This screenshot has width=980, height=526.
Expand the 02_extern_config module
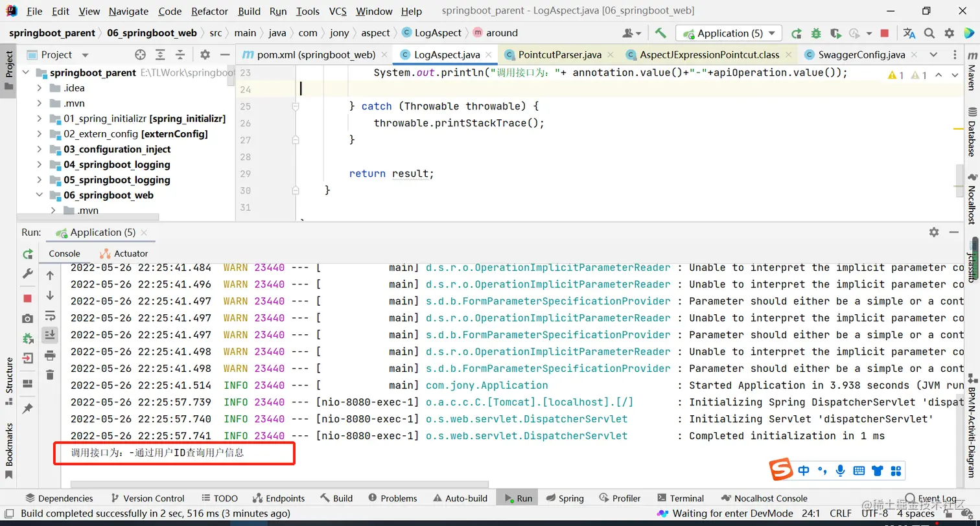pyautogui.click(x=39, y=134)
